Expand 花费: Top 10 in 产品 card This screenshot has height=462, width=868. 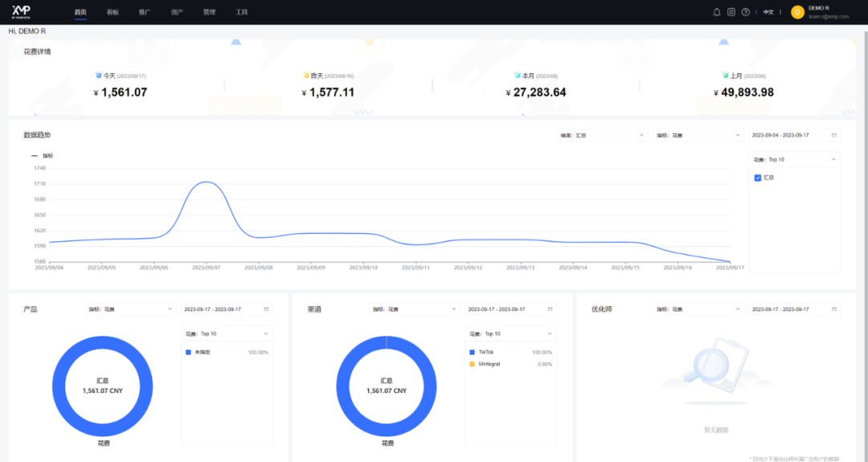click(x=227, y=333)
